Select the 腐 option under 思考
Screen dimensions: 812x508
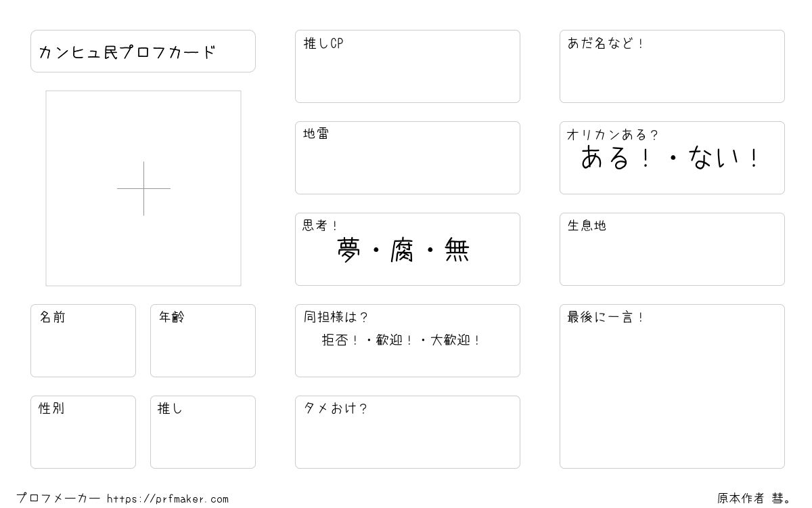[x=403, y=251]
